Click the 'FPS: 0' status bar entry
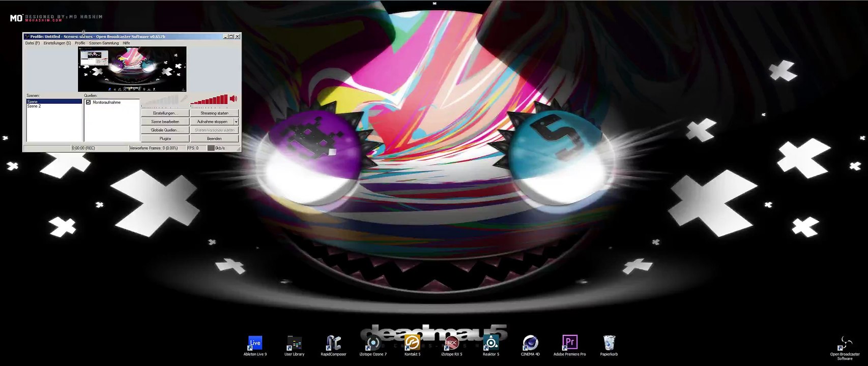The height and width of the screenshot is (366, 868). (x=193, y=148)
